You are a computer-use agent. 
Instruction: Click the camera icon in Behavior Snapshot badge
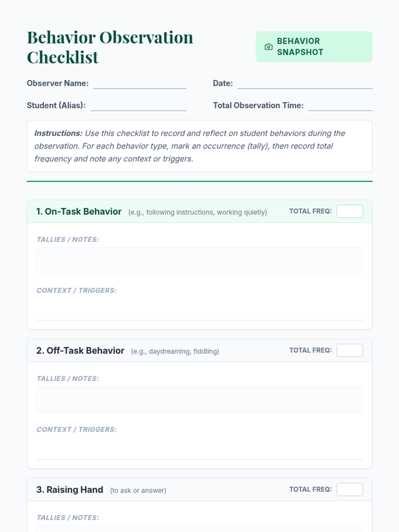pyautogui.click(x=268, y=47)
